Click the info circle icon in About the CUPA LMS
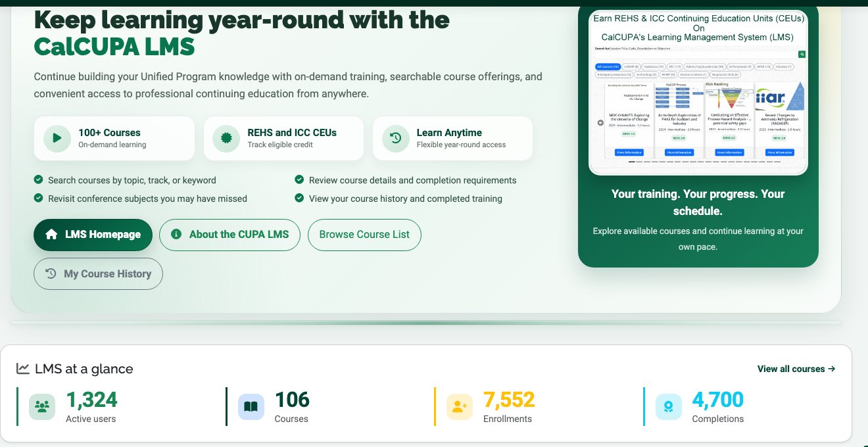 pyautogui.click(x=176, y=234)
